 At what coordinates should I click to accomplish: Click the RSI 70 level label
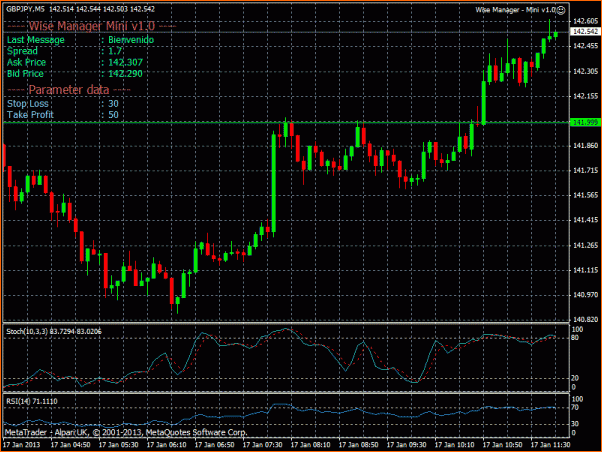pos(575,407)
